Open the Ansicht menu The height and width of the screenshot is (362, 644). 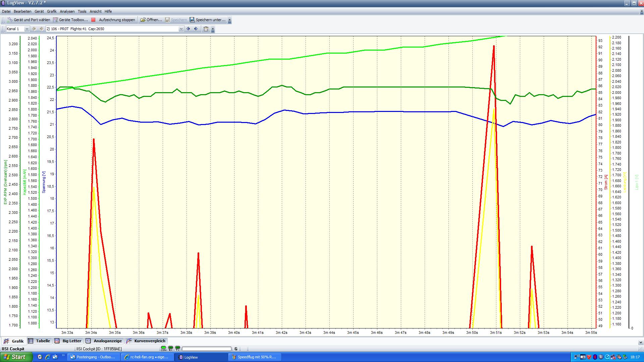(x=96, y=11)
